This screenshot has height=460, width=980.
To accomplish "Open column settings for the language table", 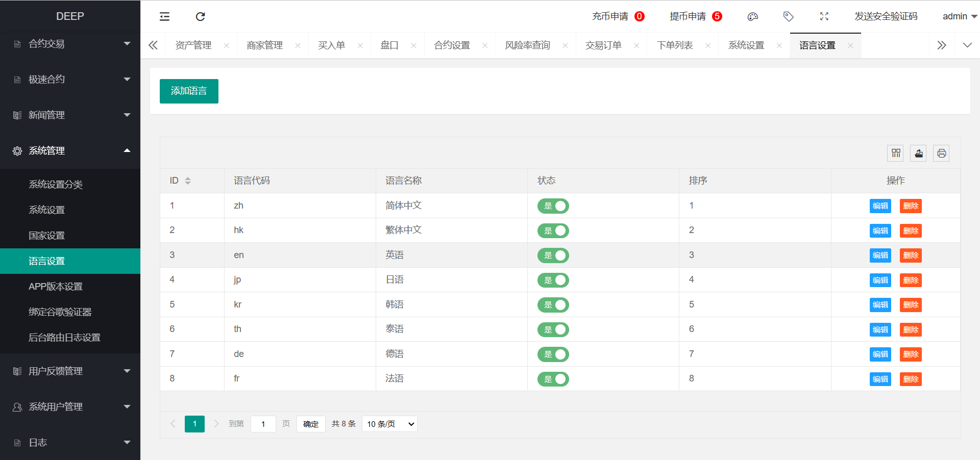I will click(x=895, y=153).
